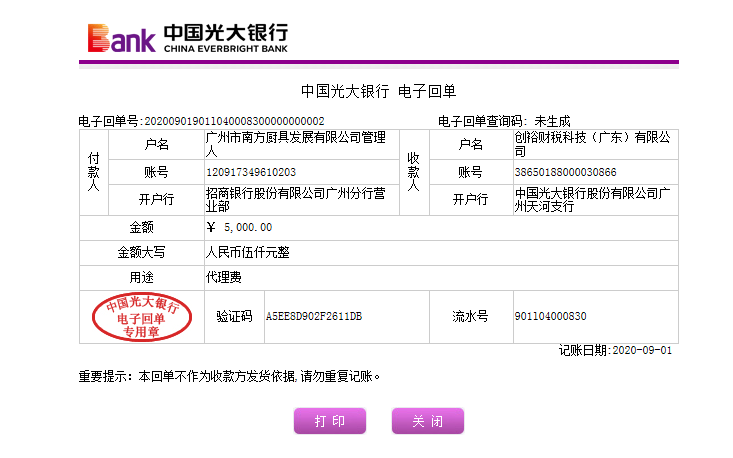Select verification code A5EE8D902F2611DB

click(314, 316)
